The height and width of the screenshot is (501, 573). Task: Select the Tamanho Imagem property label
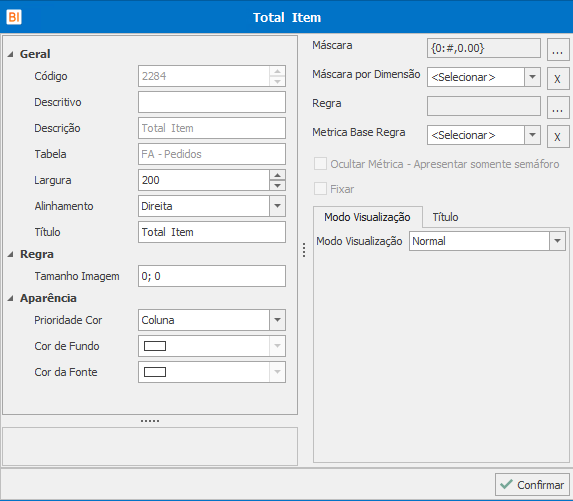point(77,277)
